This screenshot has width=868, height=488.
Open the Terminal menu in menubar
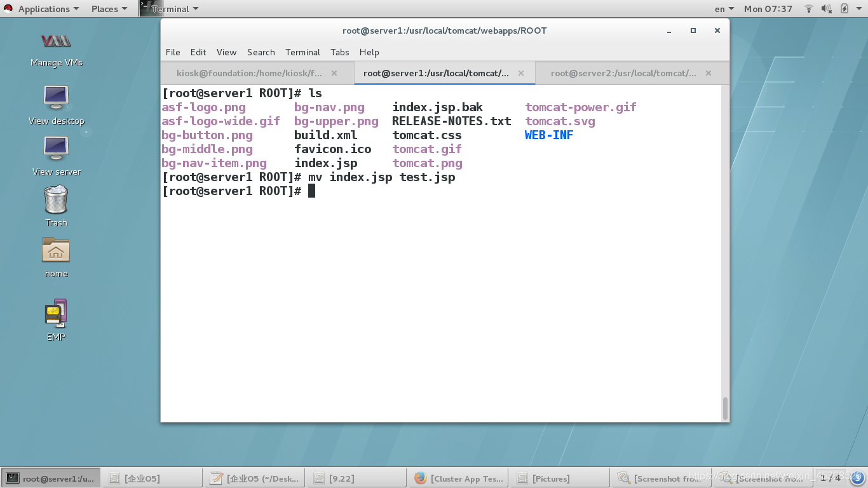click(302, 52)
